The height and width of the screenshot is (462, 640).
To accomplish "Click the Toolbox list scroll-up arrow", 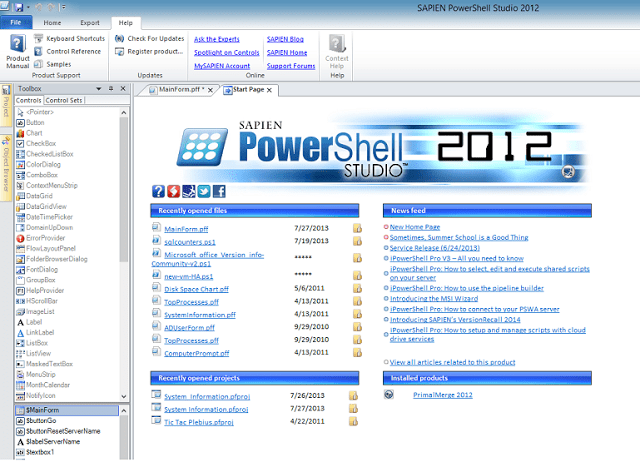I will (x=124, y=112).
